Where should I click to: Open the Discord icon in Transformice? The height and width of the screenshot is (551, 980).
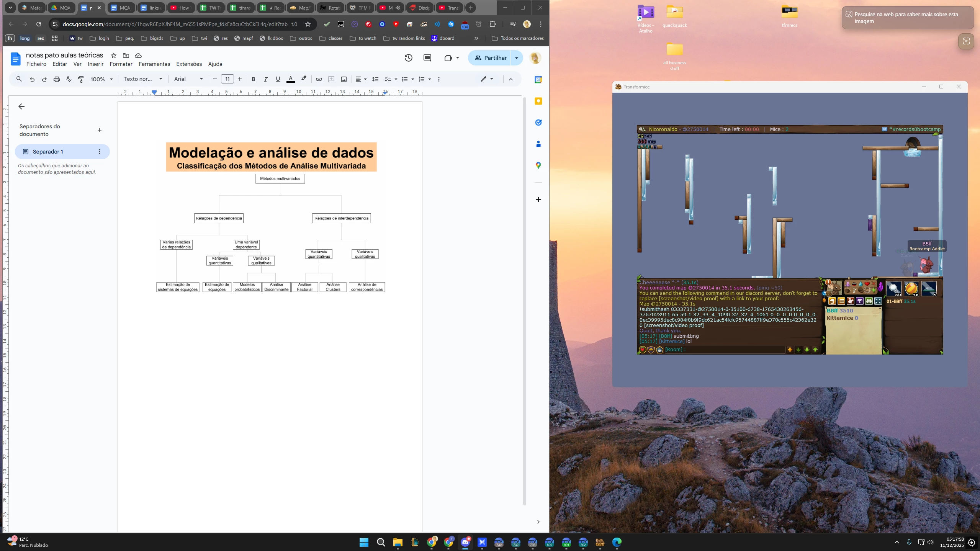(869, 301)
